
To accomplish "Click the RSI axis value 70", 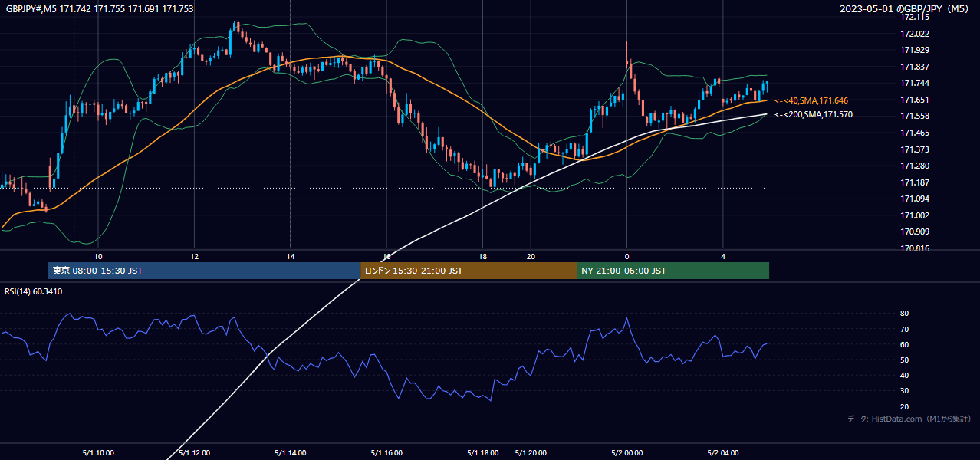I will pos(904,329).
